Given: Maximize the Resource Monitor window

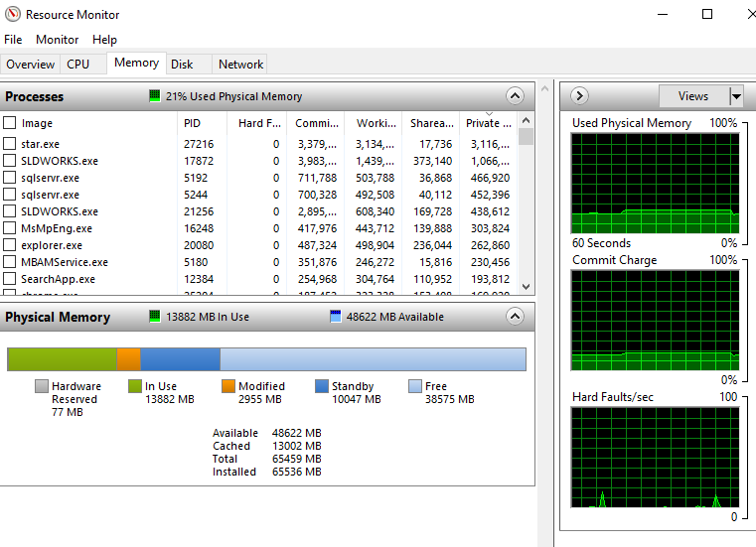Looking at the screenshot, I should 706,14.
